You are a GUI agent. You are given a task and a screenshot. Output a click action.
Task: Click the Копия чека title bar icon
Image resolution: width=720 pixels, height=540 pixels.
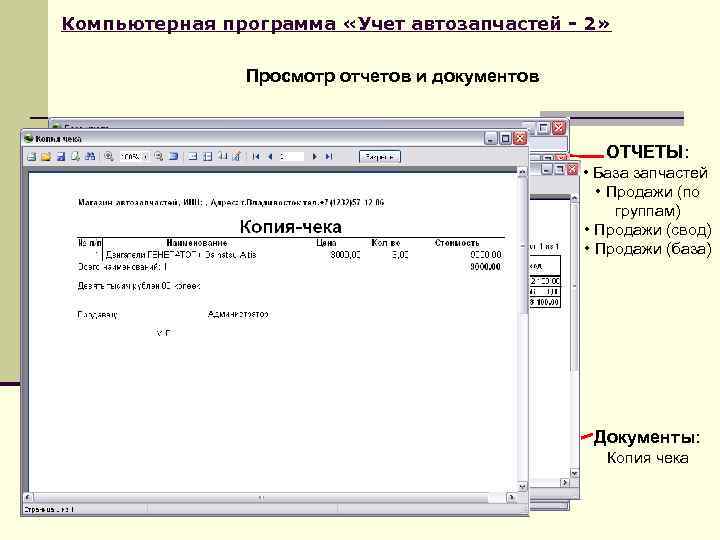pyautogui.click(x=29, y=138)
